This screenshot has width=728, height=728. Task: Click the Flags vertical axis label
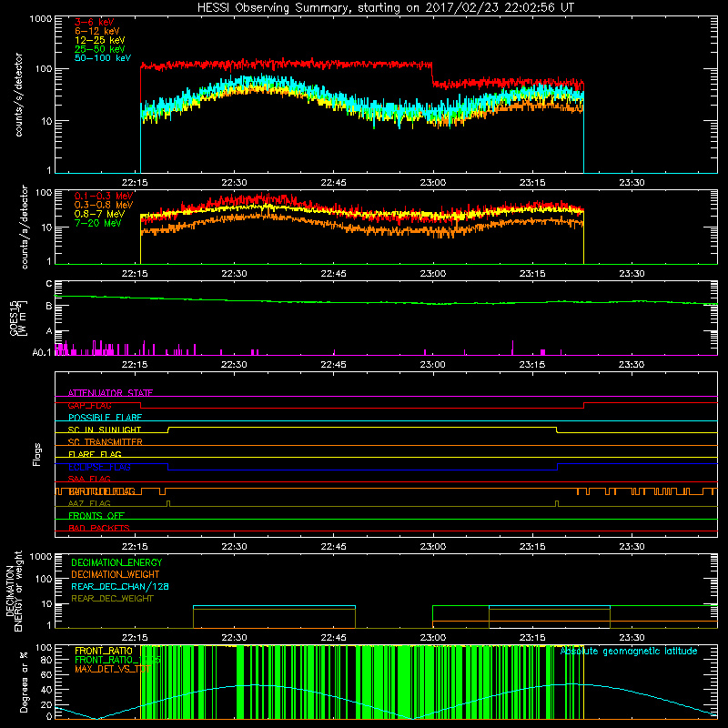[x=37, y=454]
